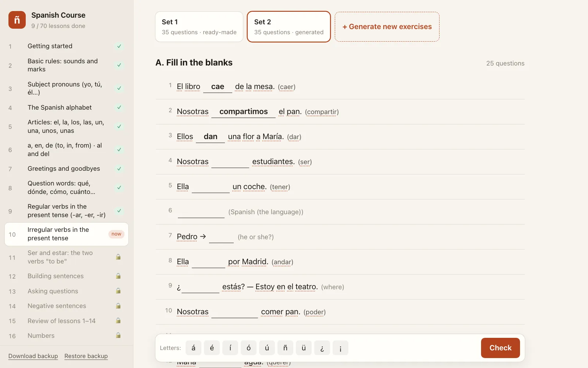Select the Set 2 generated tab
The width and height of the screenshot is (588, 368).
tap(289, 27)
